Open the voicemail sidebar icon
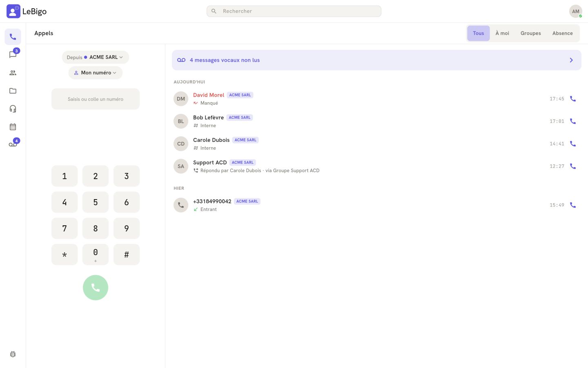Screen dimensions: 588x368 (x=13, y=144)
